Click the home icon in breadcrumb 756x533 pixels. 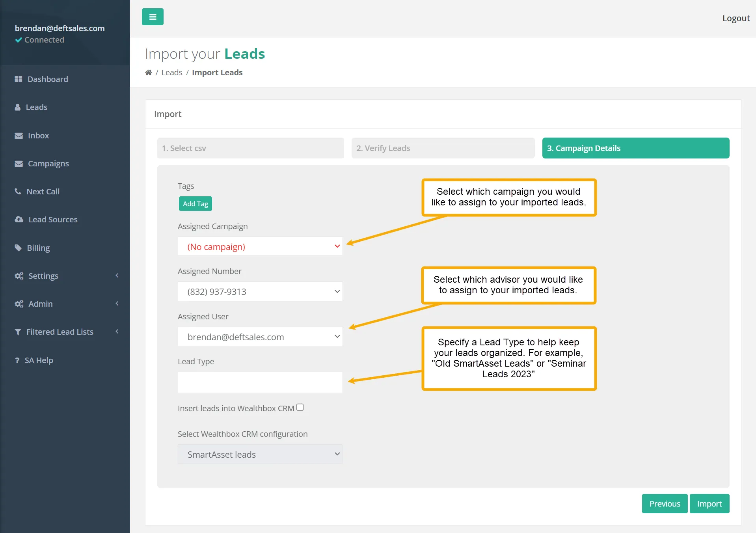[149, 73]
